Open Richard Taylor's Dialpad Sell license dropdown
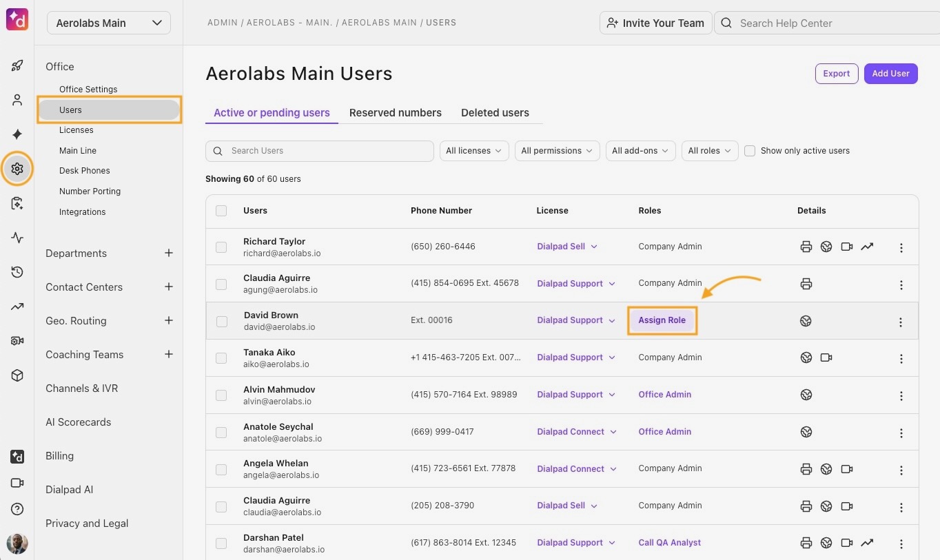The image size is (940, 560). (567, 247)
